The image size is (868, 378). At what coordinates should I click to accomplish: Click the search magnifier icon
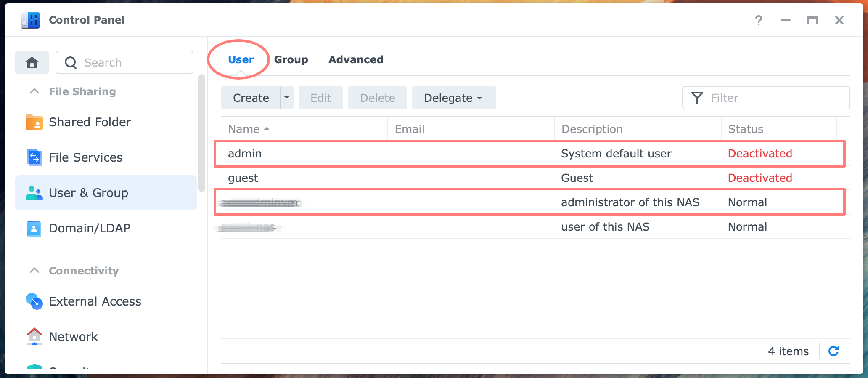[71, 63]
